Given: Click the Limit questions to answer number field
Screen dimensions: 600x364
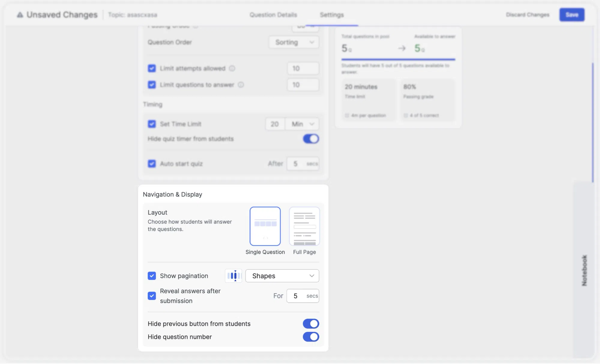Looking at the screenshot, I should 303,85.
